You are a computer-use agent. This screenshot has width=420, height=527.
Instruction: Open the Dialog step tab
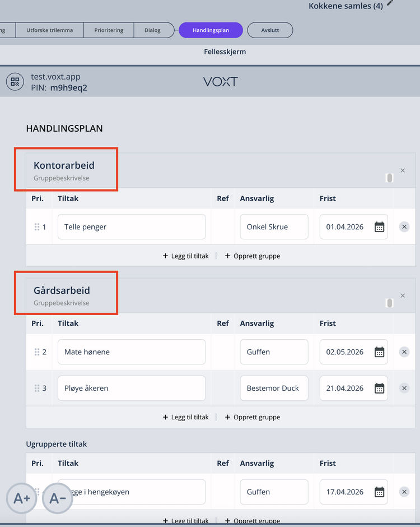(152, 30)
